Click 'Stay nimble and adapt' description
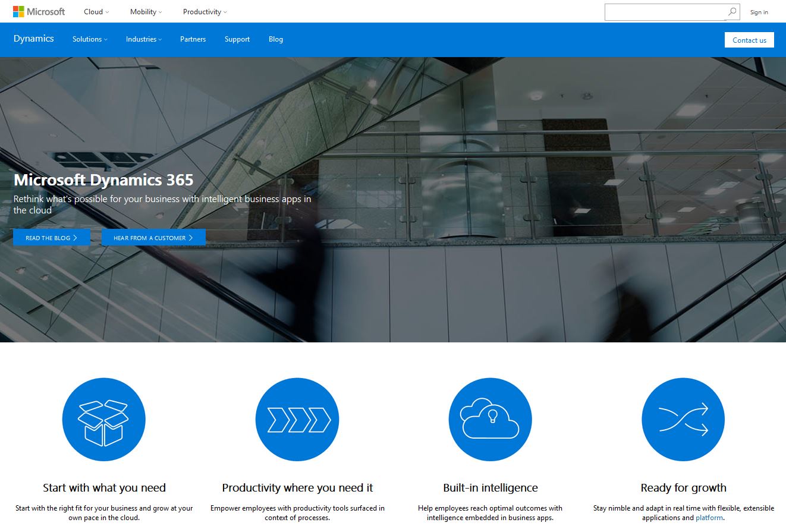Viewport: 786px width, 532px height. point(683,513)
